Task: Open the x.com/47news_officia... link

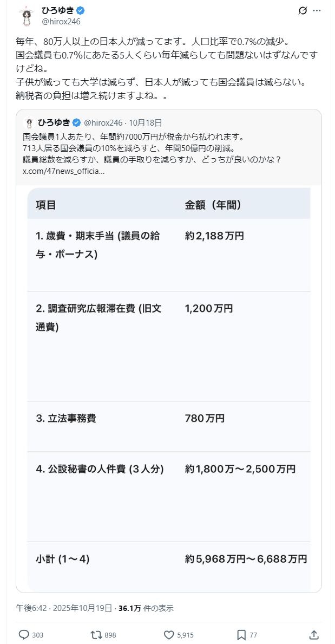Action: 63,171
